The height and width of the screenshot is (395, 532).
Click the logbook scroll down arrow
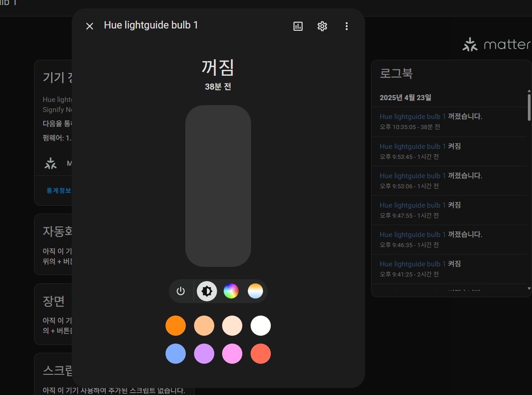[x=529, y=288]
